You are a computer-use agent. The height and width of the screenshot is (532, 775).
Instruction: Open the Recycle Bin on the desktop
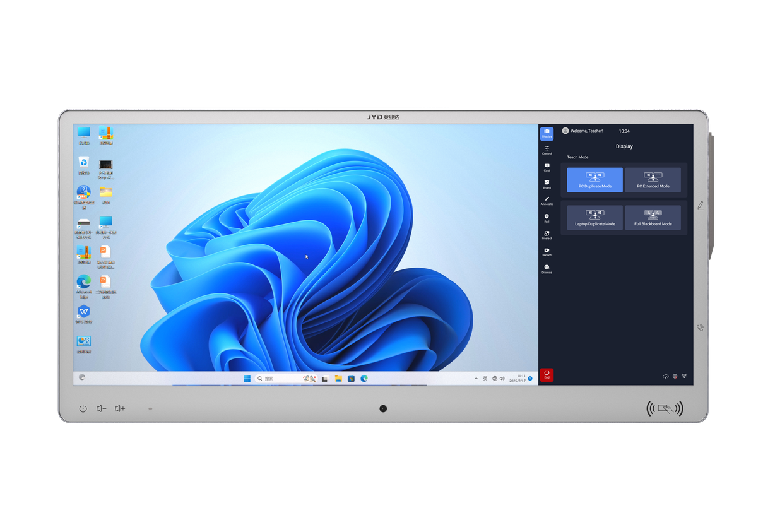pos(83,165)
